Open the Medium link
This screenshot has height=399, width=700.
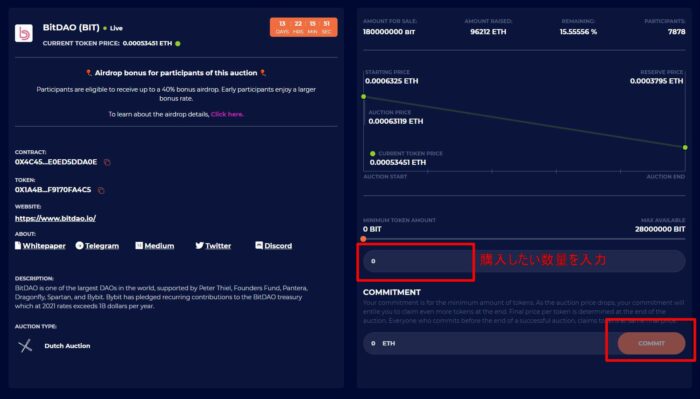[154, 245]
